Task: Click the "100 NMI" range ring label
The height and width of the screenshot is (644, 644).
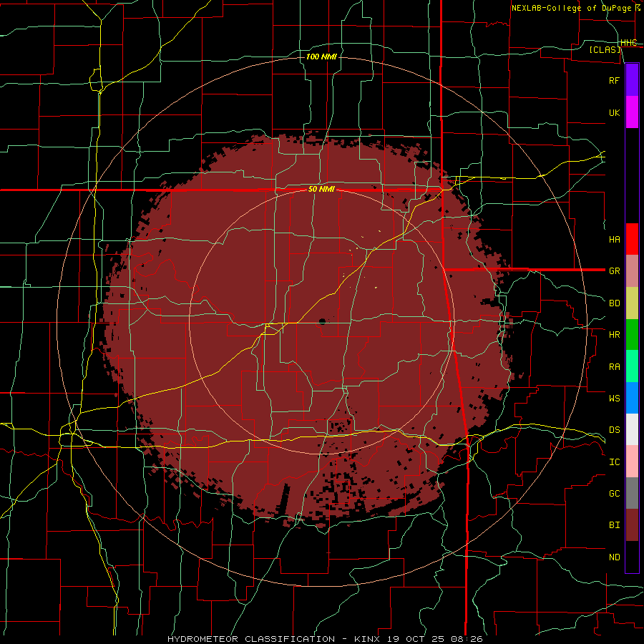Action: click(321, 57)
